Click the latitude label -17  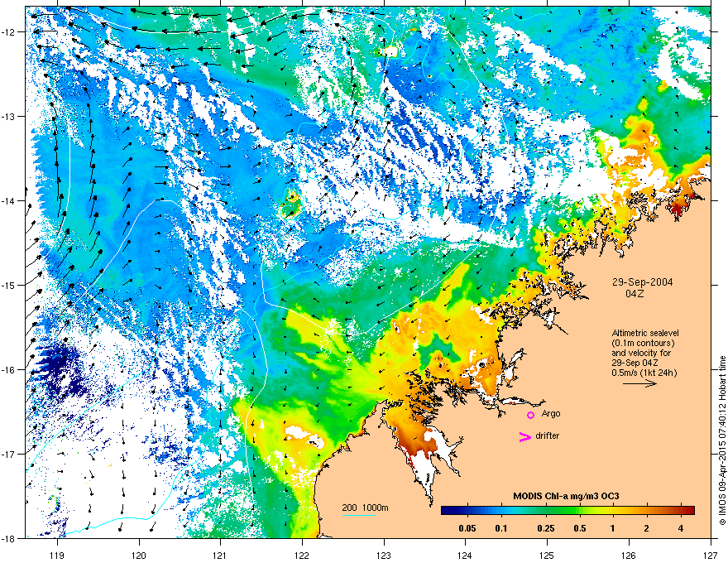(10, 454)
